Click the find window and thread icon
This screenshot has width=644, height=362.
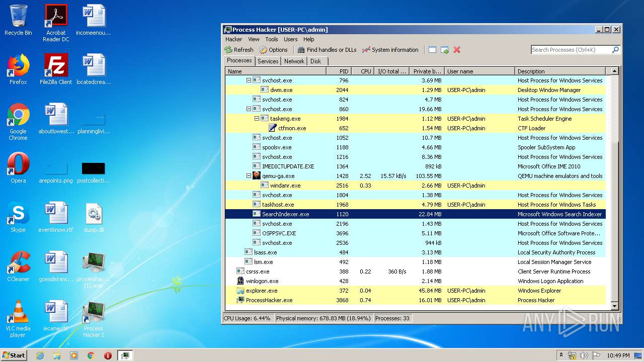[445, 50]
